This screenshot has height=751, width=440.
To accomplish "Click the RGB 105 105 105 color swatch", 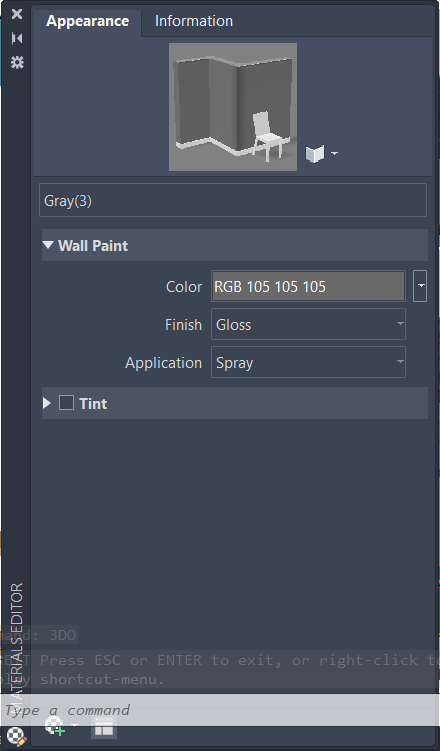I will 308,286.
